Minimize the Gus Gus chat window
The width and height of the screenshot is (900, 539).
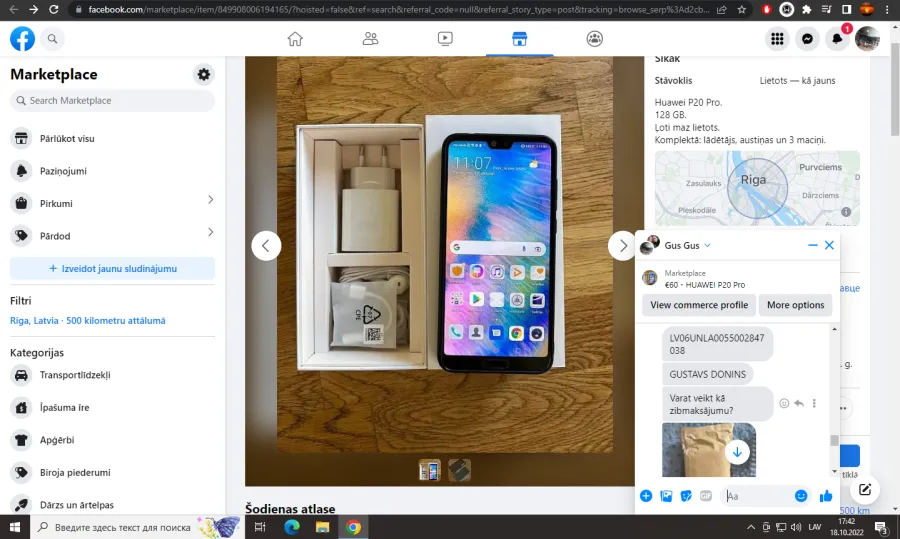coord(813,245)
